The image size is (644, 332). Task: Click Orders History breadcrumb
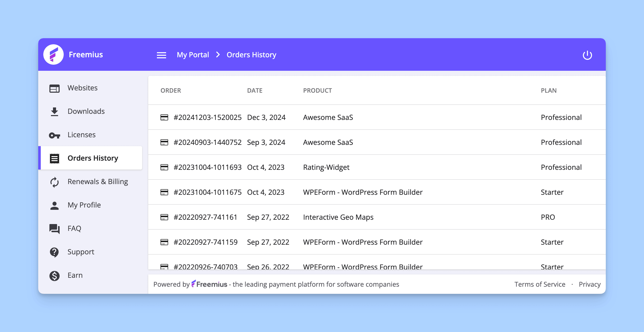pyautogui.click(x=251, y=55)
